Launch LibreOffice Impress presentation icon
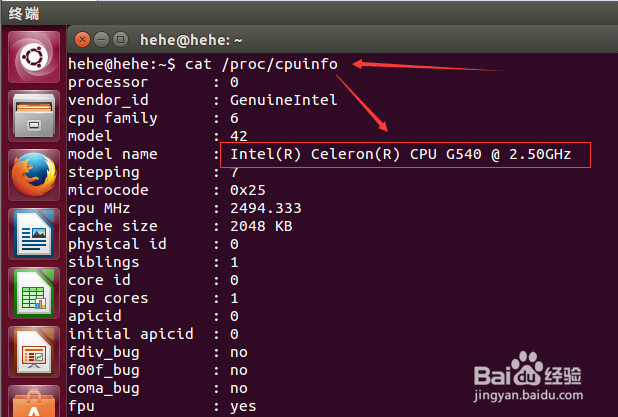The image size is (618, 417). coord(34,352)
